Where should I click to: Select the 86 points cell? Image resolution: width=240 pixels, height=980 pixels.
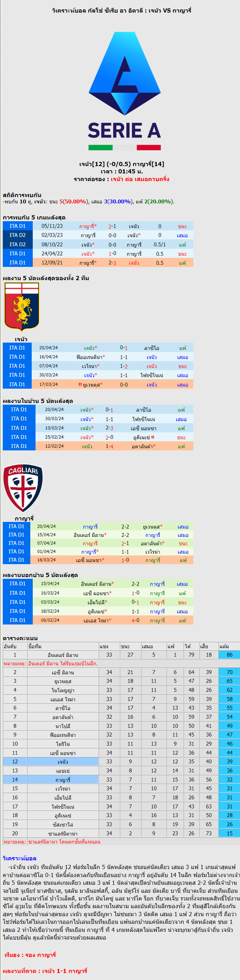pyautogui.click(x=229, y=655)
